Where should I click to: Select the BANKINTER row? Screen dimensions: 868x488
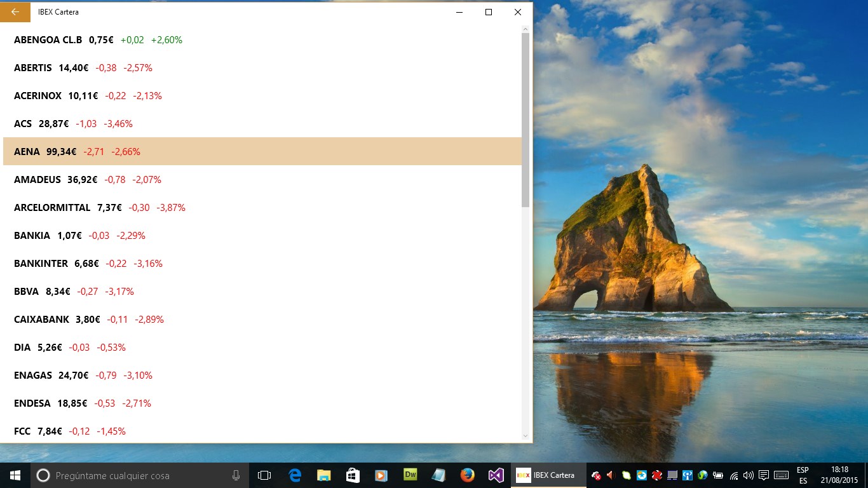(x=262, y=263)
